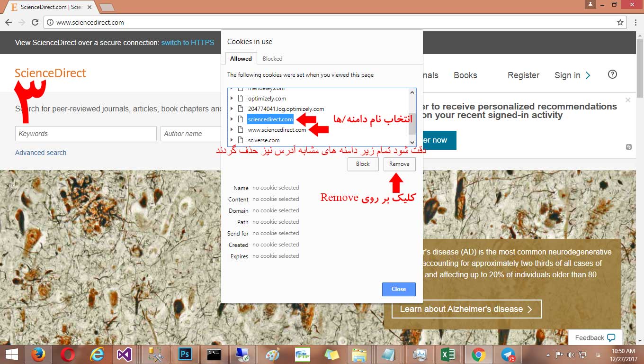Open the volume control in system tray
Viewport: 644px width, 364px height.
point(571,355)
